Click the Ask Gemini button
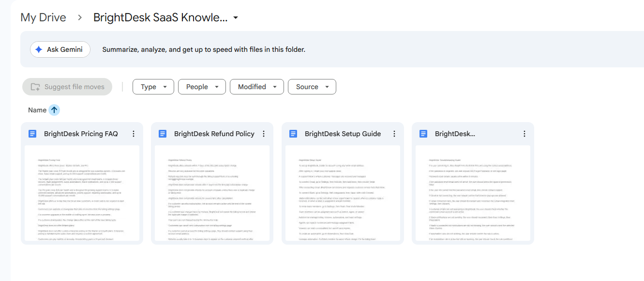This screenshot has height=281, width=644. pyautogui.click(x=60, y=49)
